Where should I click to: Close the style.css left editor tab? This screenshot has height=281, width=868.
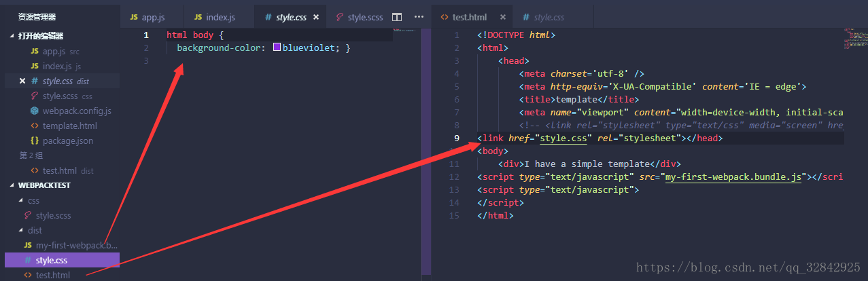coord(317,17)
